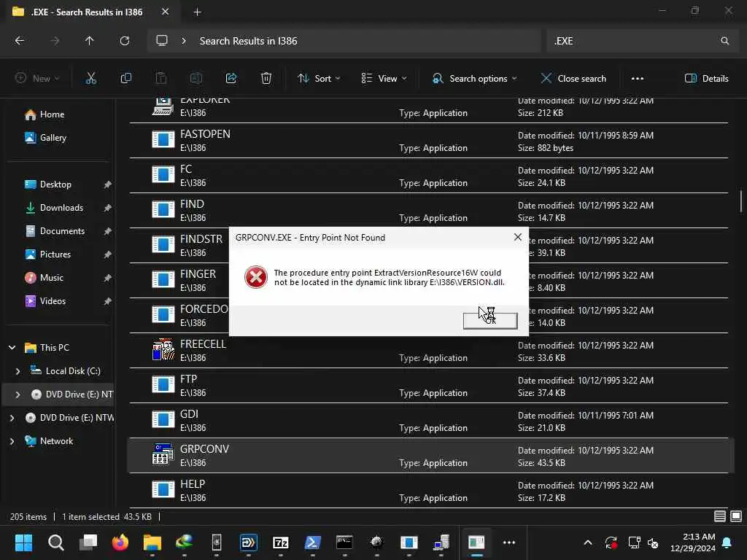747x560 pixels.
Task: Click the Delete trash icon
Action: (x=266, y=79)
